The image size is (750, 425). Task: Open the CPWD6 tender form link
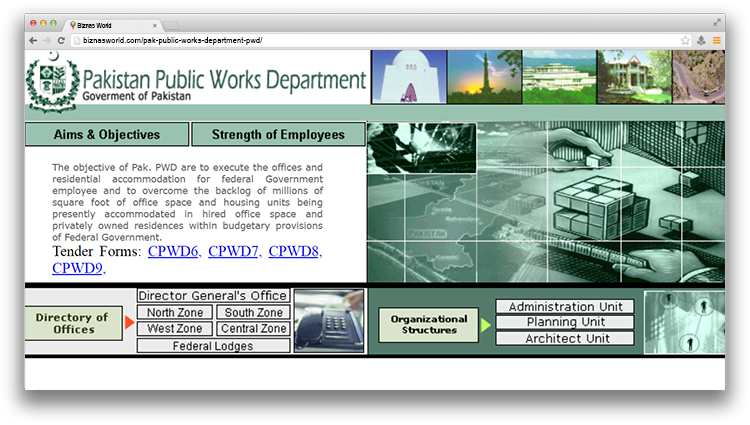[x=174, y=251]
